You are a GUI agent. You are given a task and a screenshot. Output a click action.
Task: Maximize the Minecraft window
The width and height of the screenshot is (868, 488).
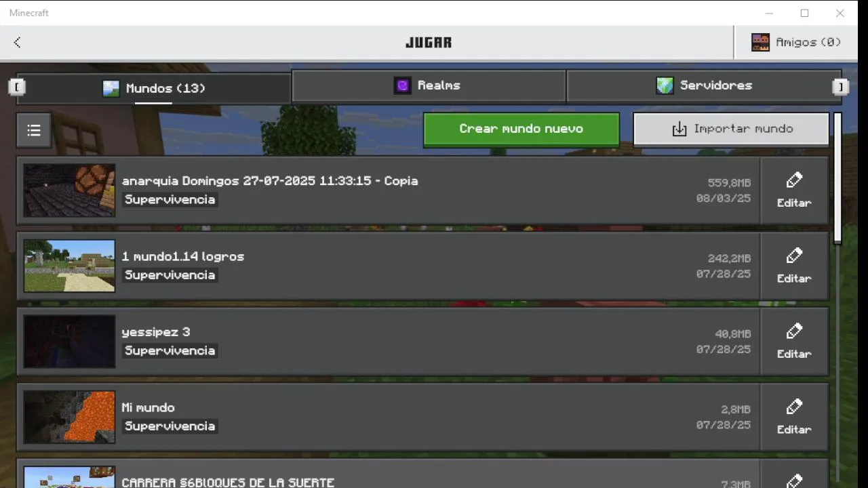click(x=804, y=13)
